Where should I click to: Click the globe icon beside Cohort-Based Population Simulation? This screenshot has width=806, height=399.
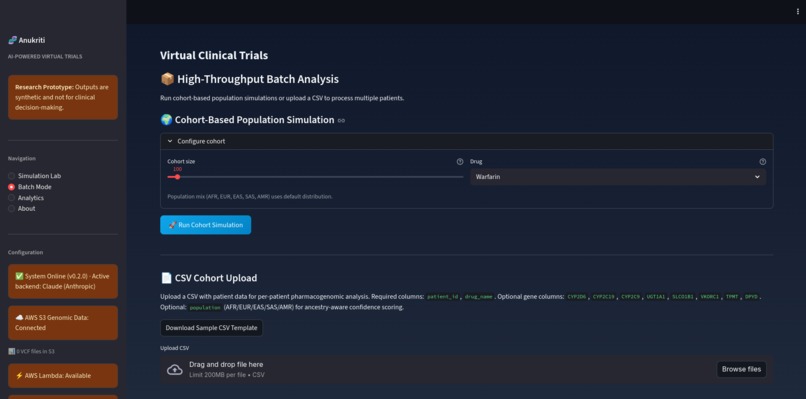pyautogui.click(x=166, y=120)
